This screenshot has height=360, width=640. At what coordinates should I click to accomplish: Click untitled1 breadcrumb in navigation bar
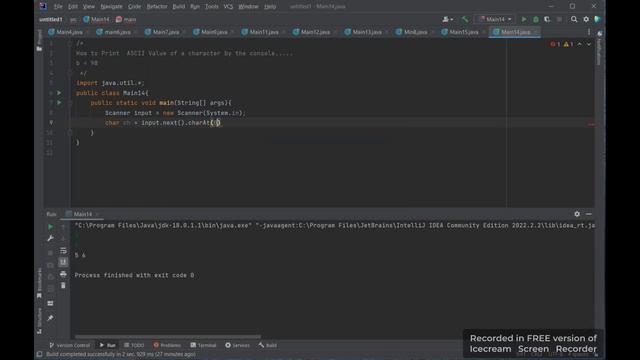click(x=51, y=19)
